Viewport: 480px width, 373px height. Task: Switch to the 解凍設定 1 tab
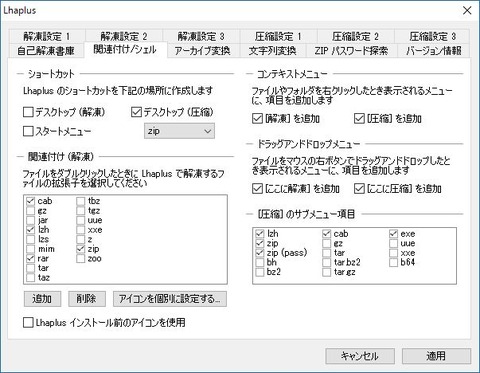(x=47, y=36)
